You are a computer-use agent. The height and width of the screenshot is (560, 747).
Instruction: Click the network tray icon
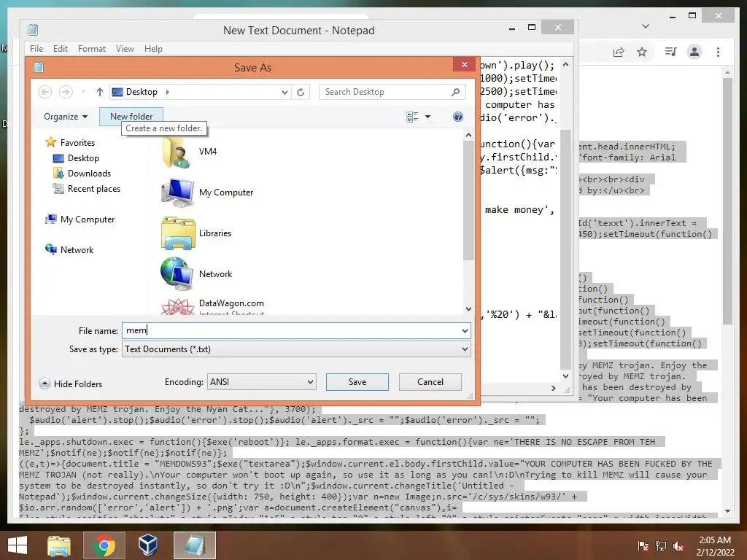click(661, 546)
